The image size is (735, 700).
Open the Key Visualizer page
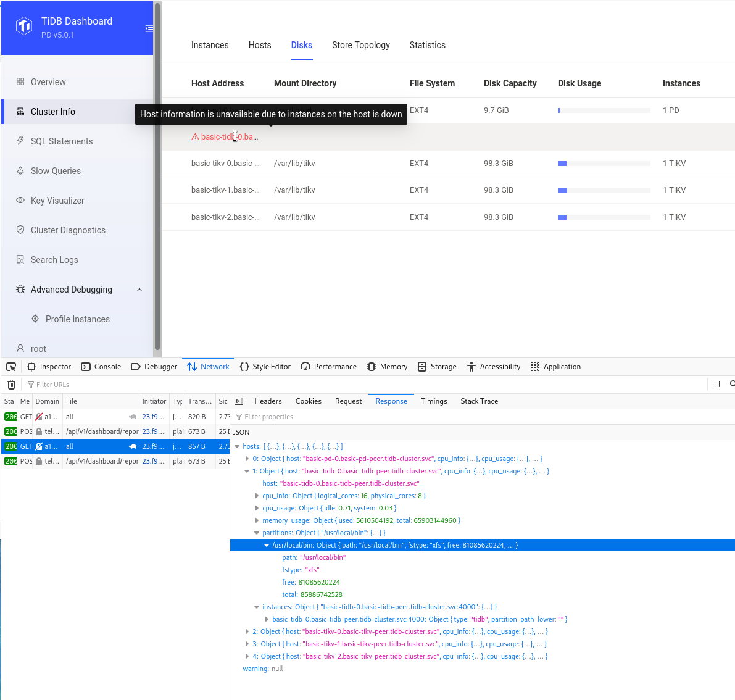point(57,200)
